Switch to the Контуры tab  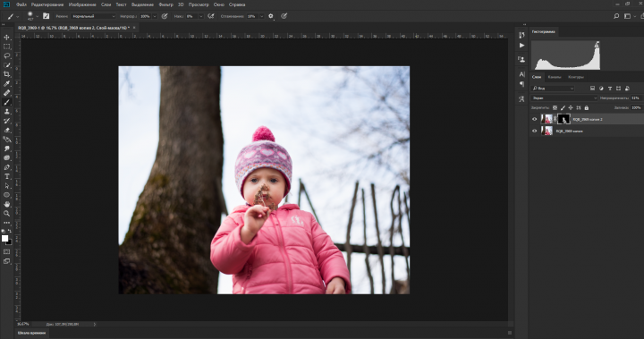pyautogui.click(x=575, y=77)
